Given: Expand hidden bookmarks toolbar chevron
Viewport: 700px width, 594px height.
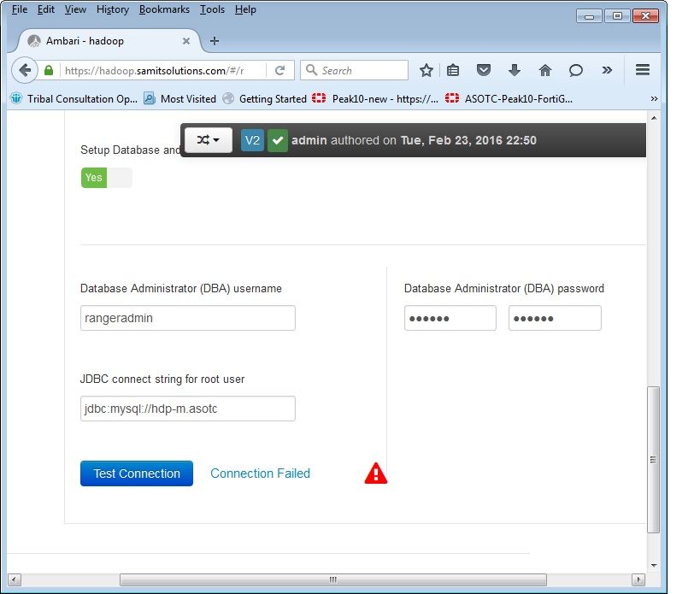Looking at the screenshot, I should (654, 98).
